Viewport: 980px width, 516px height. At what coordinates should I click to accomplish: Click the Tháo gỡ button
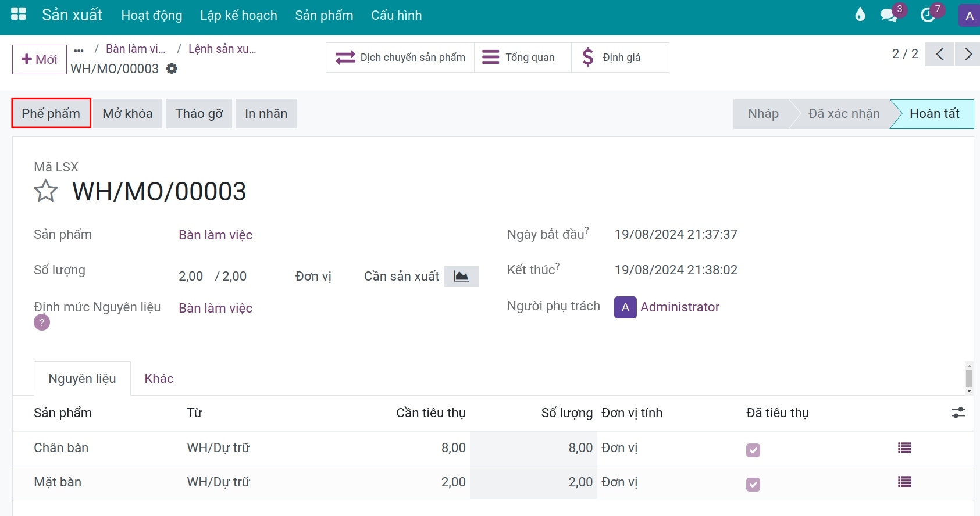point(199,113)
